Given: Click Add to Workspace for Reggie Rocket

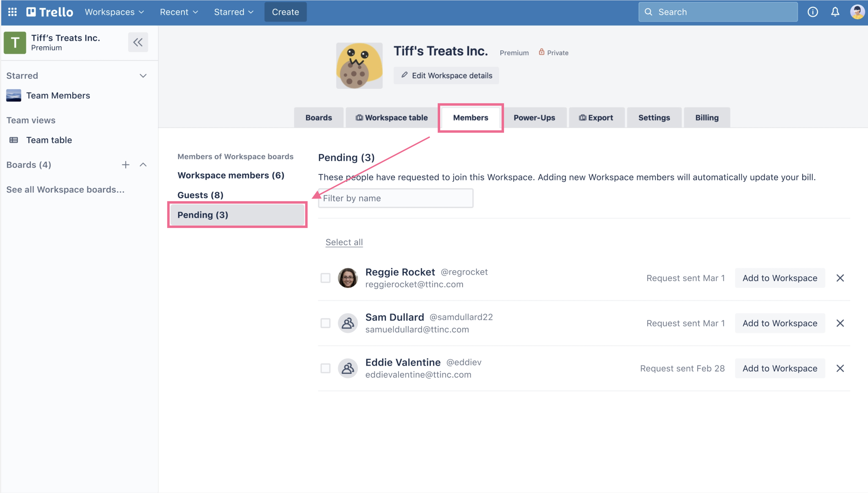Looking at the screenshot, I should [x=780, y=277].
